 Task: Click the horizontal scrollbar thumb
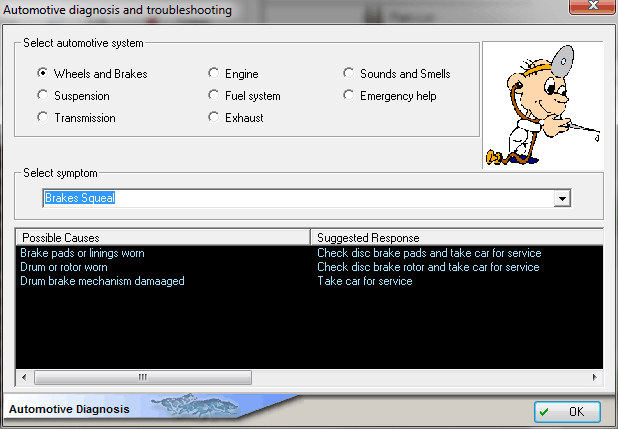click(x=142, y=377)
